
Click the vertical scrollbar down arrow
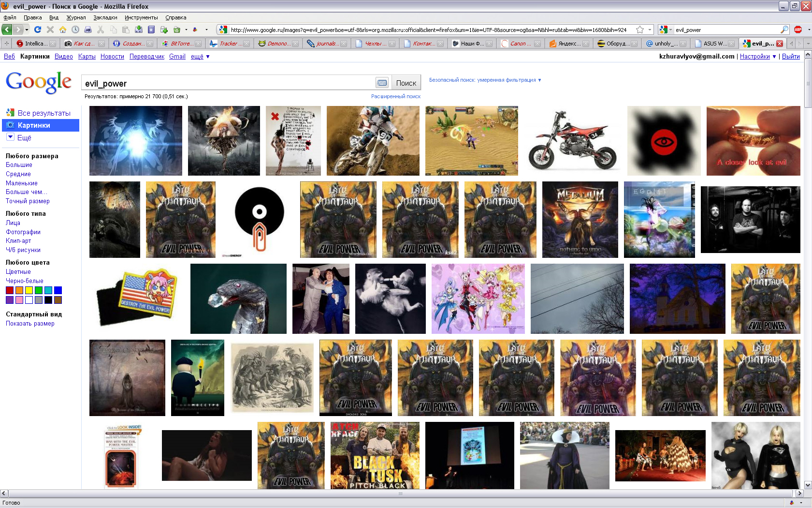(808, 485)
